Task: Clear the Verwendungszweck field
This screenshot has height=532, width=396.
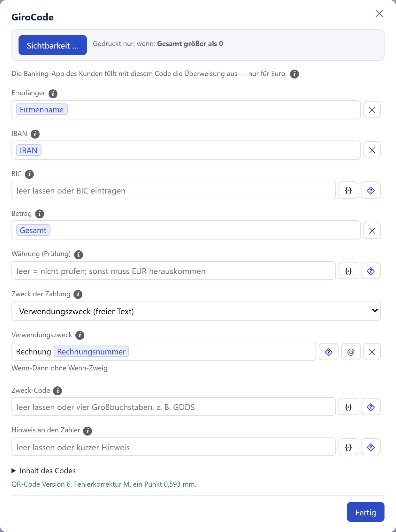Action: coord(372,352)
